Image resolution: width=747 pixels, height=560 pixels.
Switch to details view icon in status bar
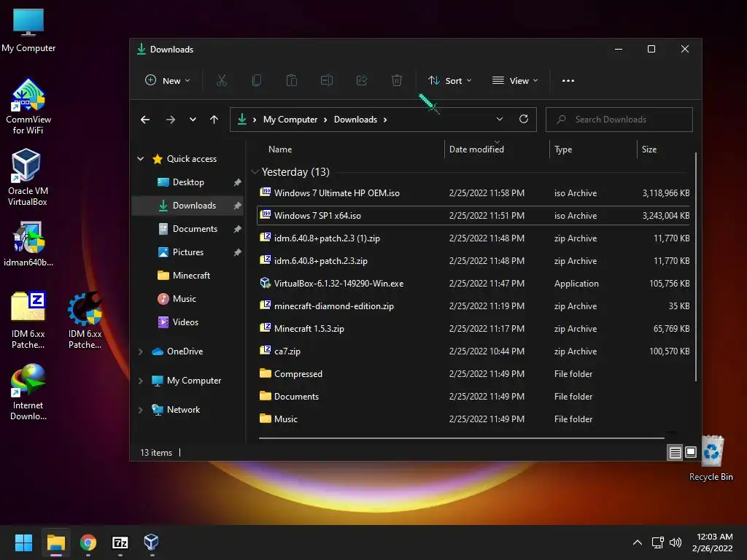675,452
